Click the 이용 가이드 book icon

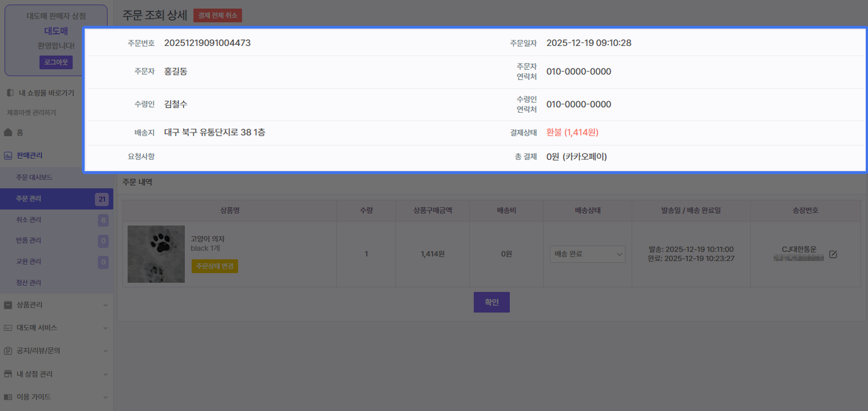pyautogui.click(x=8, y=397)
